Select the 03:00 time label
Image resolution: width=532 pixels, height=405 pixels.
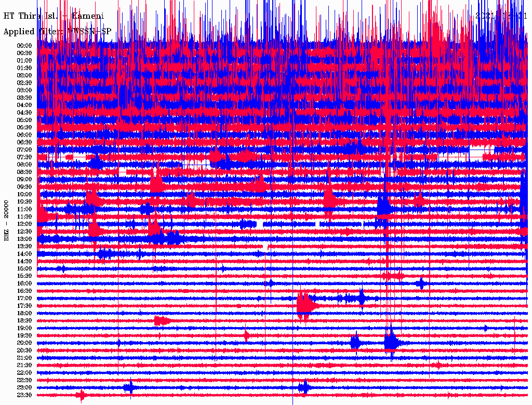pos(24,90)
